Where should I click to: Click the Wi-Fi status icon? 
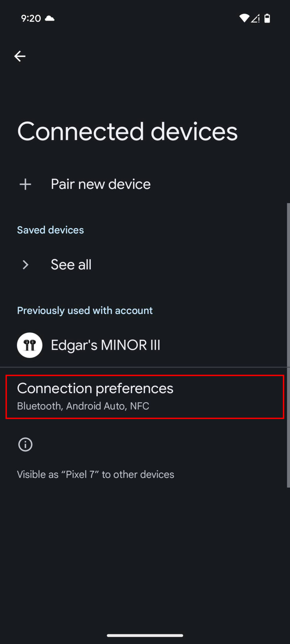(x=244, y=18)
